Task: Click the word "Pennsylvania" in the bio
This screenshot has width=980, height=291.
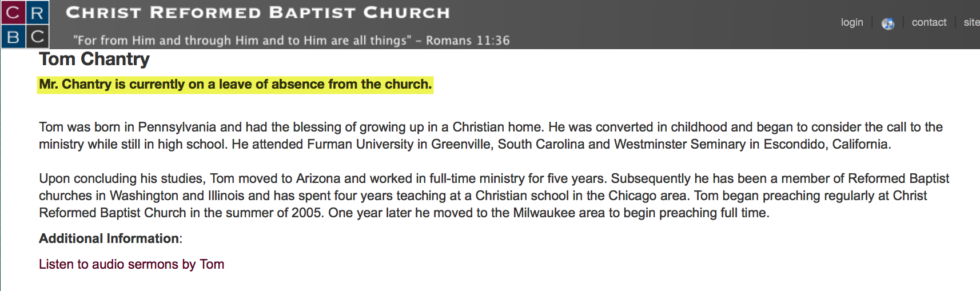Action: [x=177, y=127]
